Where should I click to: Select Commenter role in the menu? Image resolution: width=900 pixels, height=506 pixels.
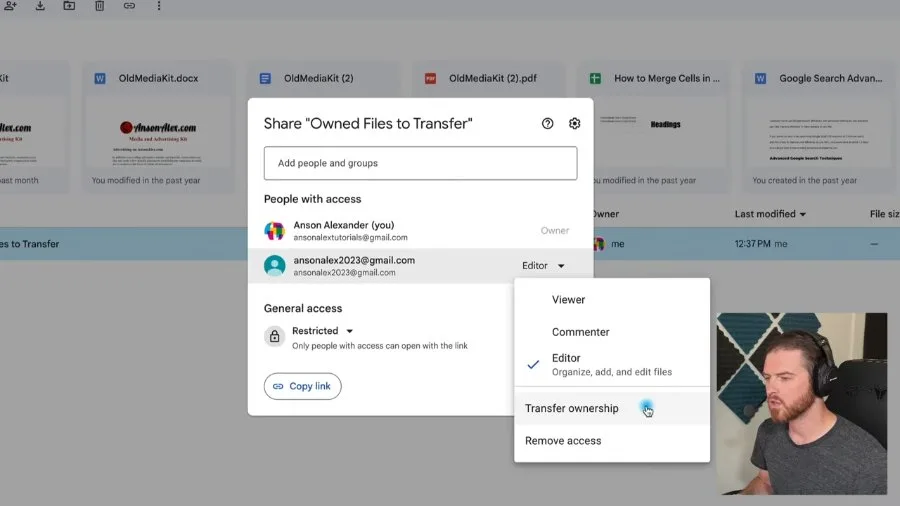tap(612, 332)
